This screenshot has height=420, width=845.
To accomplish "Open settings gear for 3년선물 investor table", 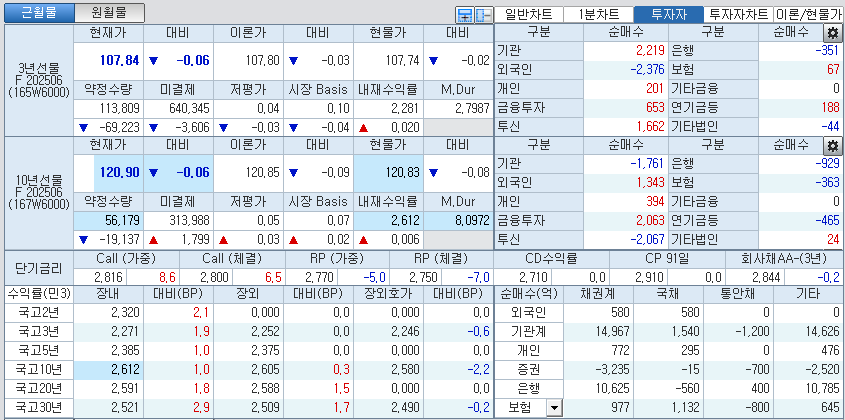I will 833,33.
